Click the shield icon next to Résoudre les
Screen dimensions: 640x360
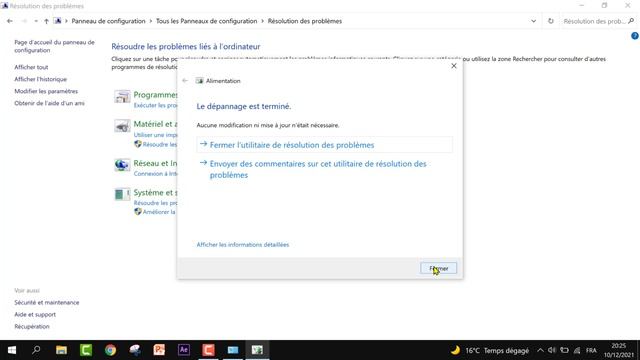pyautogui.click(x=138, y=144)
